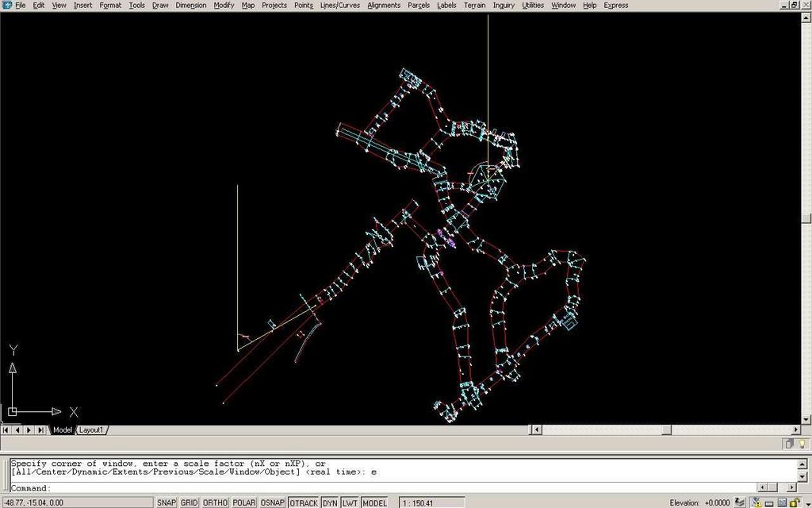This screenshot has height=508, width=812.
Task: Open the Projects menu
Action: [x=274, y=6]
